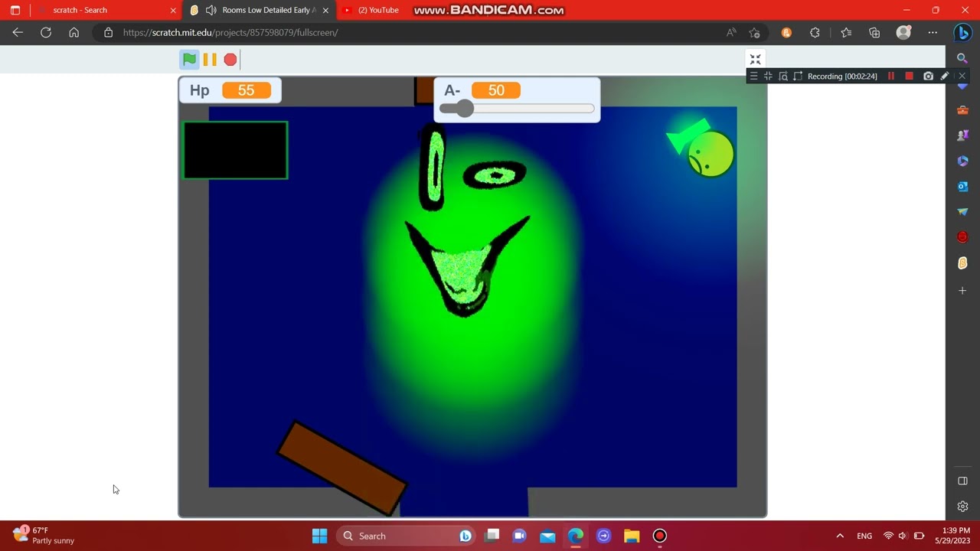
Task: Open Bandicam drawing pencil tool
Action: coord(945,77)
